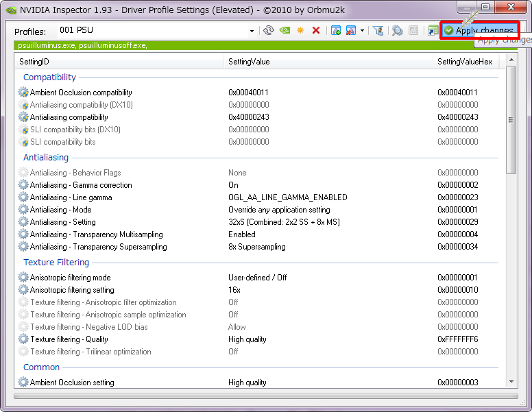Click gear icon beside Antialiasing - Gamma correction

23,185
